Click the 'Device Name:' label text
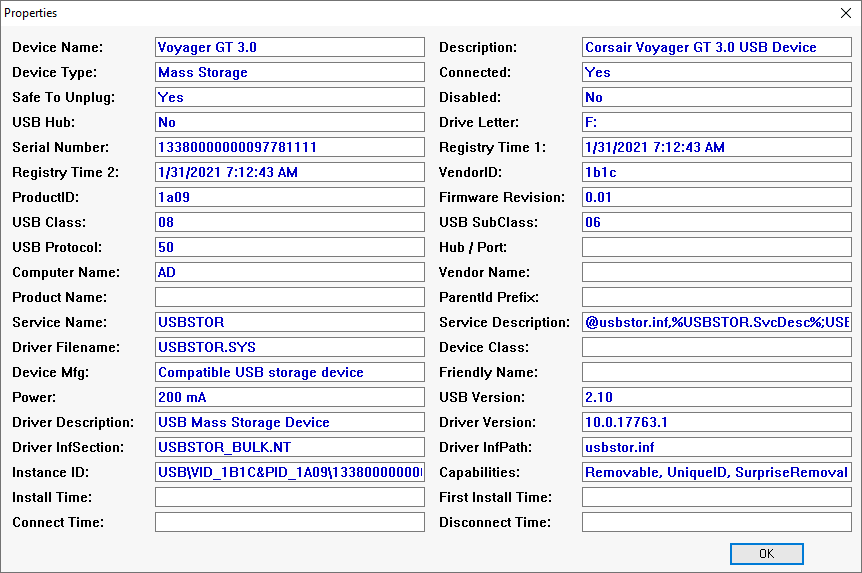This screenshot has width=862, height=573. coord(58,47)
